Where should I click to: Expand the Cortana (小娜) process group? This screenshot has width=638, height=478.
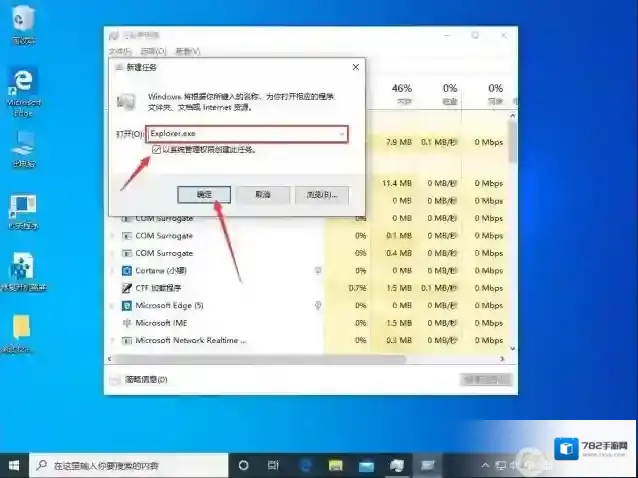pos(113,271)
